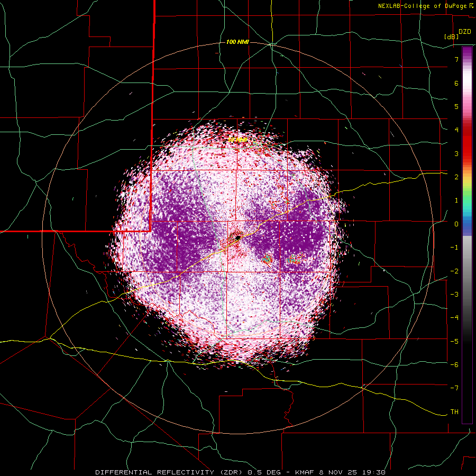The height and width of the screenshot is (476, 476).
Task: Click the negative 3 dB tick label
Action: pos(454,294)
